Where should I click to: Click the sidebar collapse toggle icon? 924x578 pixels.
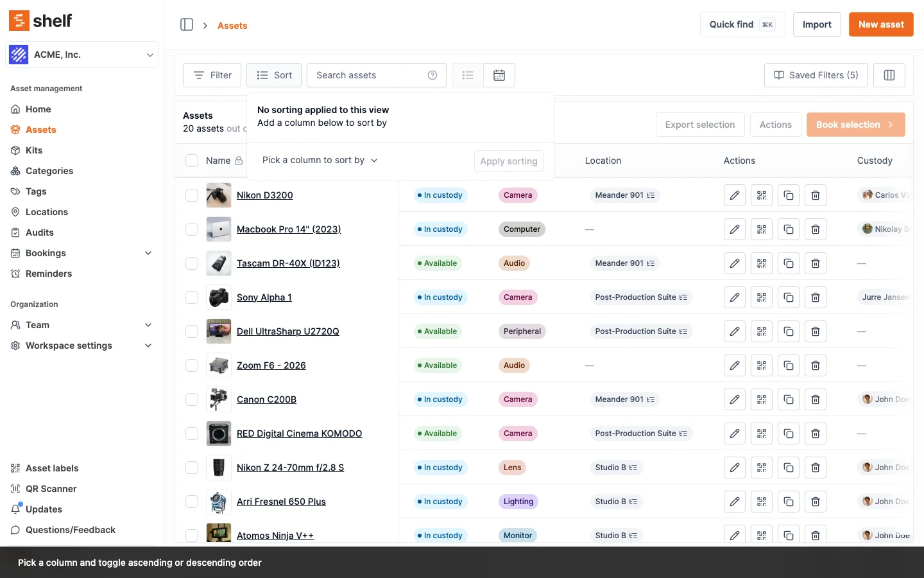tap(187, 24)
